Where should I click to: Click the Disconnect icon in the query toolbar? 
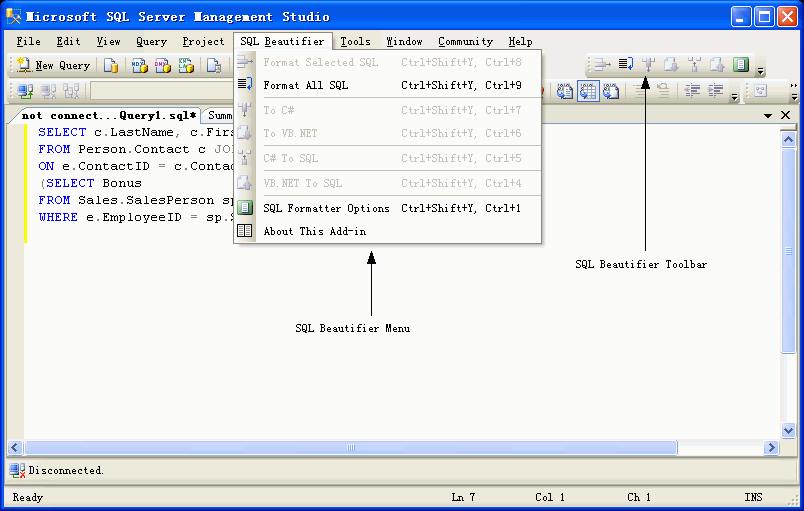pos(48,91)
